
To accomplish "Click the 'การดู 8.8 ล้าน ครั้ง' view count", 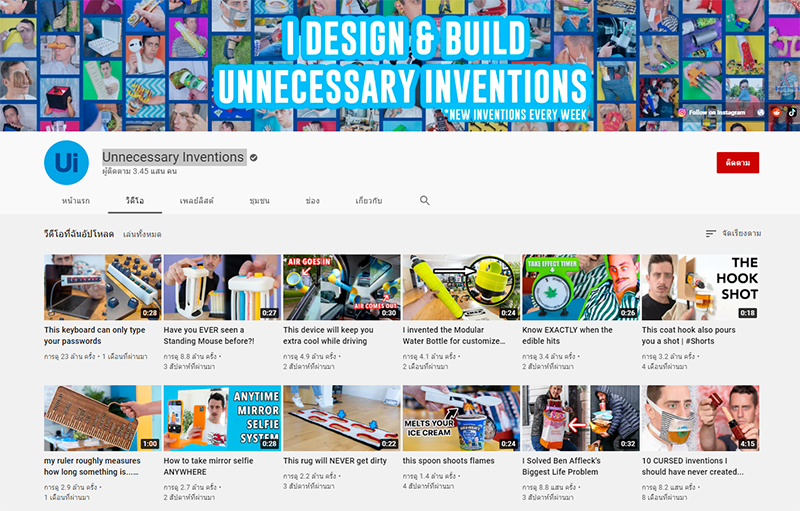I will 191,356.
